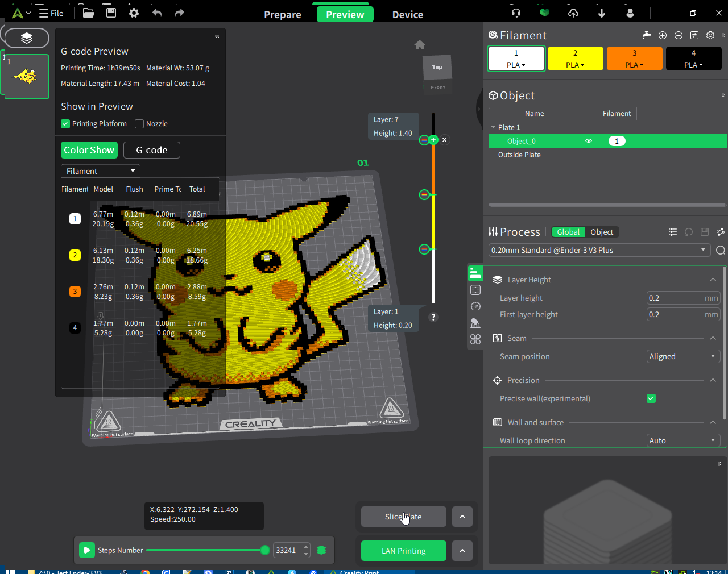Viewport: 728px width, 574px height.
Task: Open the Seam position dropdown
Action: (x=683, y=356)
